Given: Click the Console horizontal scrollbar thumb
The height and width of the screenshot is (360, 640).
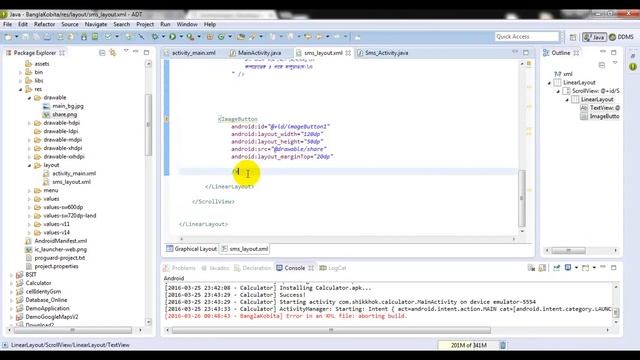Looking at the screenshot, I should coord(331,330).
